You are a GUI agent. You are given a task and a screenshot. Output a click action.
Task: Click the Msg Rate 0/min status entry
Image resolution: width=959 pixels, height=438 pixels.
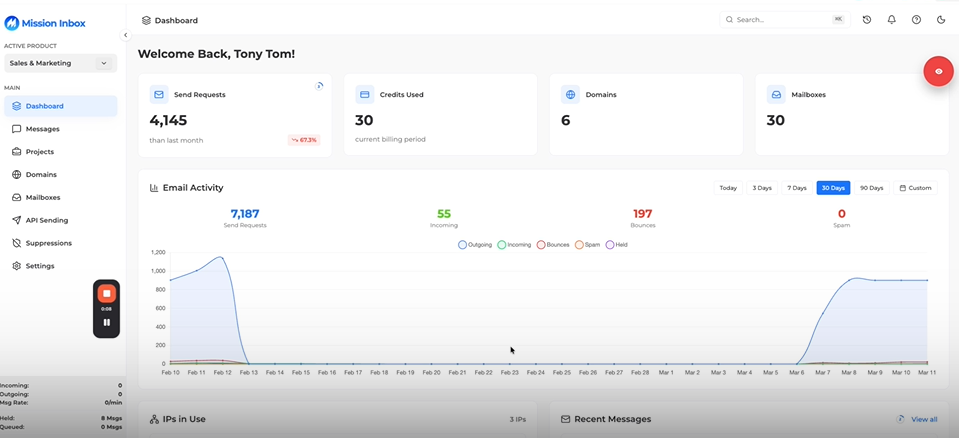coord(61,403)
